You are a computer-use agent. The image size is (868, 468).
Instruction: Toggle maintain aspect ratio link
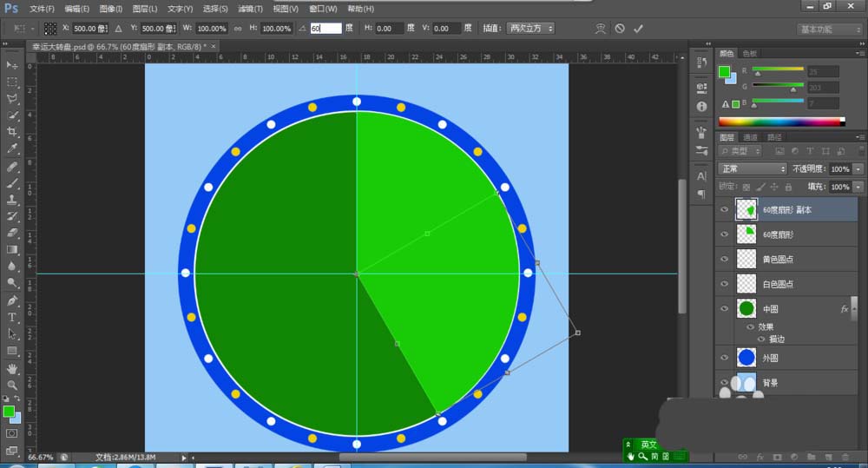(x=238, y=29)
